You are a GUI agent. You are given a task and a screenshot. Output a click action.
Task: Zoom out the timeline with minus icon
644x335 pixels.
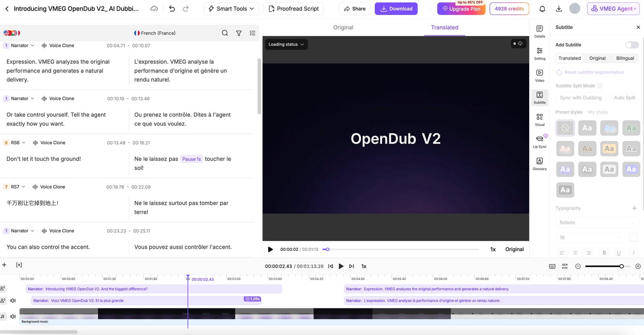tap(578, 266)
